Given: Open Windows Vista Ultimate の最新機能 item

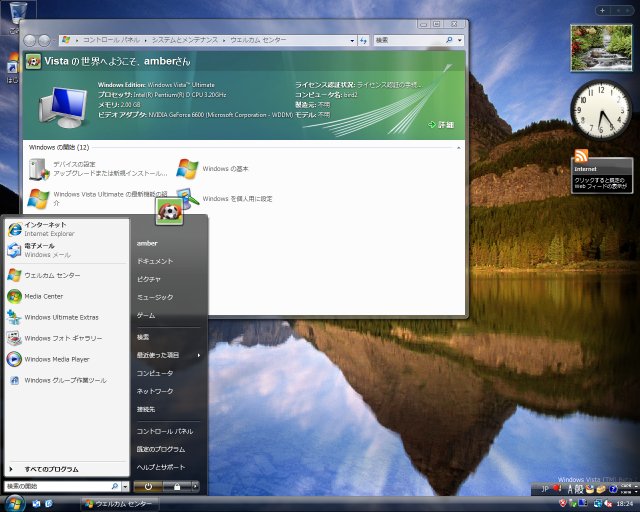Looking at the screenshot, I should (x=98, y=198).
